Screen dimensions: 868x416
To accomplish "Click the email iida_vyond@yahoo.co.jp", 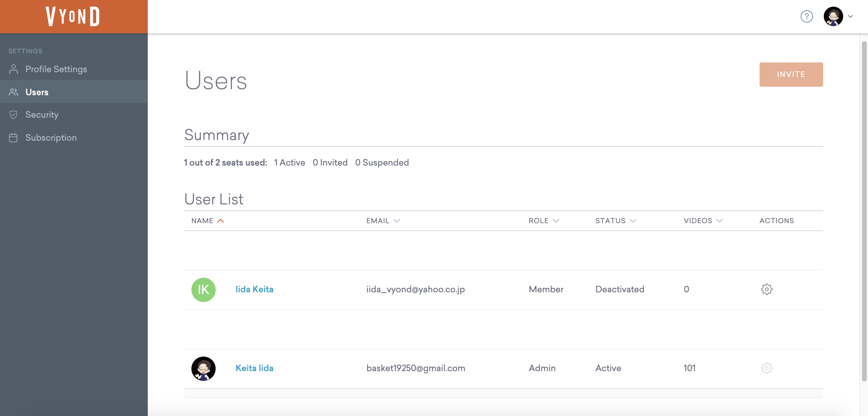I will click(x=416, y=290).
